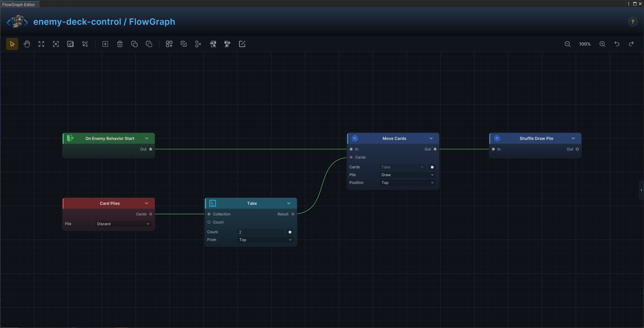Open the Pile dropdown showing Discard

(123, 224)
